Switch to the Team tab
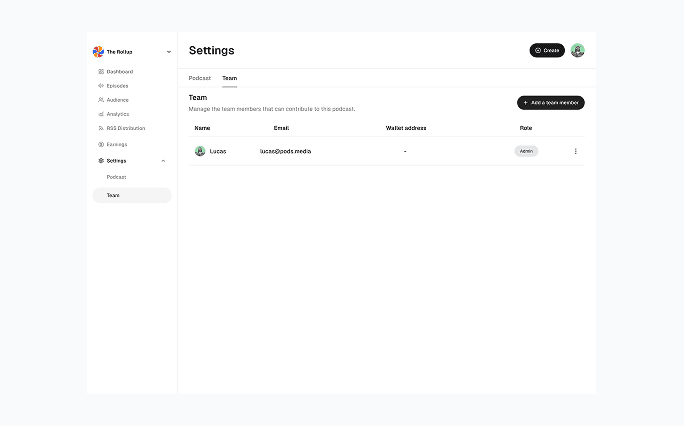 (229, 78)
